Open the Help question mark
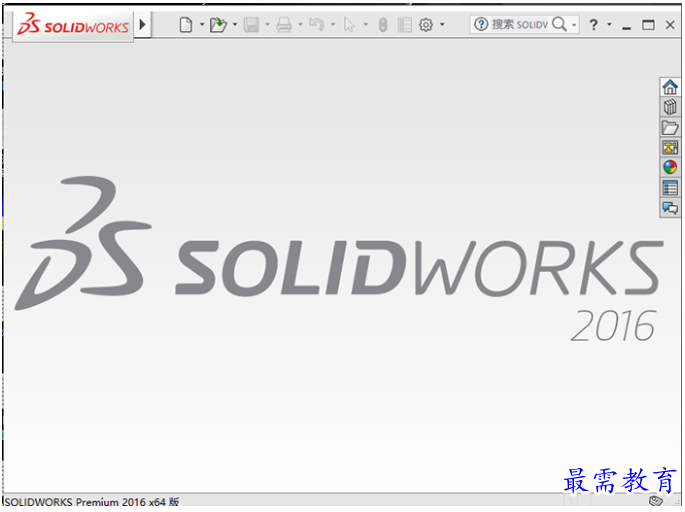The image size is (685, 512). pyautogui.click(x=593, y=25)
